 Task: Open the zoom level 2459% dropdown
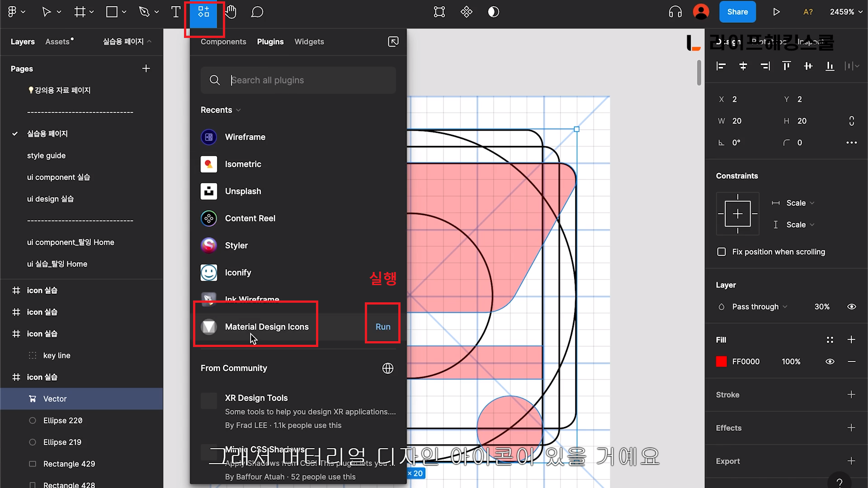846,12
